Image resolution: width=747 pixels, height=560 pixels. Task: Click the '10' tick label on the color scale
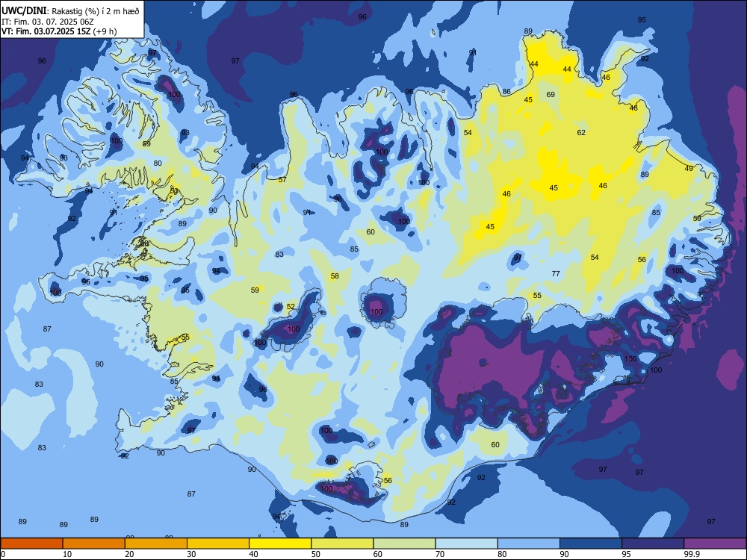click(67, 554)
